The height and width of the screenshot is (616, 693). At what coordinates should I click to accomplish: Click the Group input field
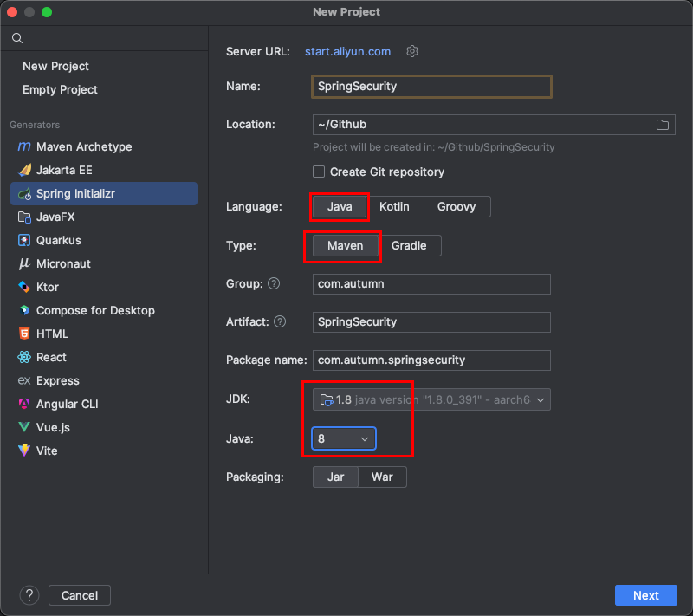coord(431,284)
